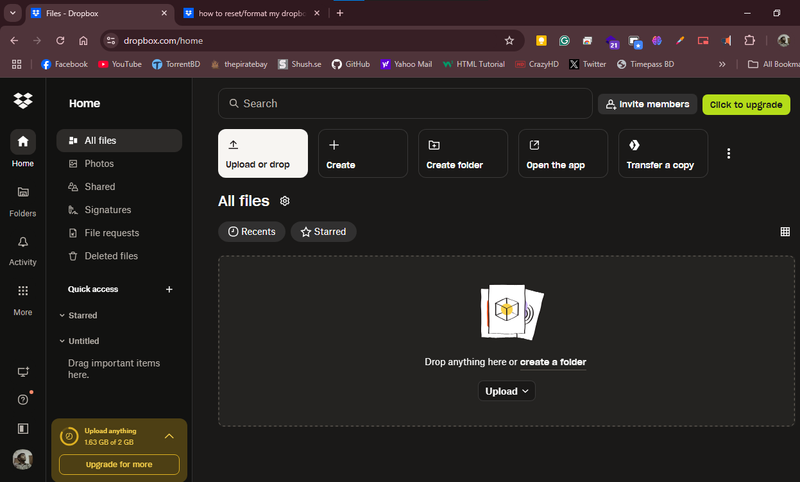Add Quick access item with plus icon
Viewport: 800px width, 482px height.
(x=169, y=289)
